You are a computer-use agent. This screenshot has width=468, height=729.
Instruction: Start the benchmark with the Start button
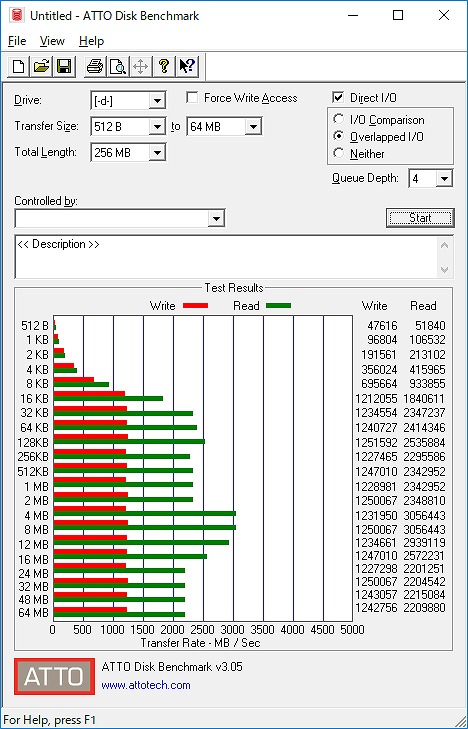420,218
